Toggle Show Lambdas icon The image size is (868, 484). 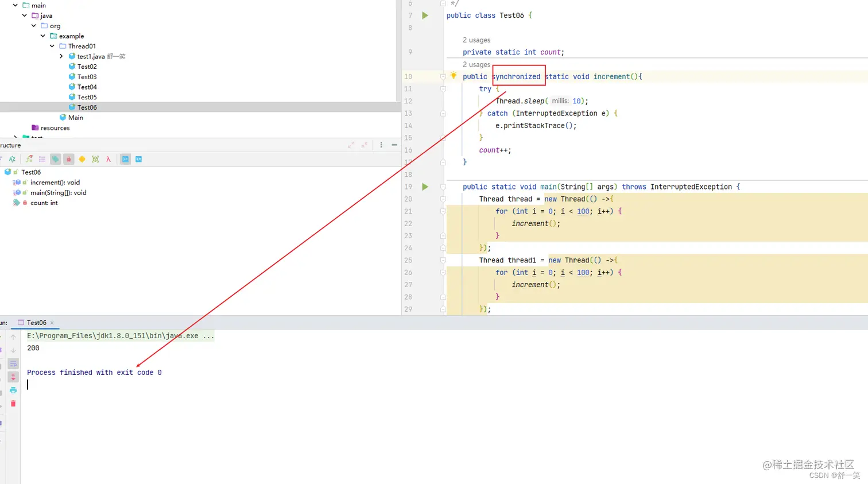(x=108, y=160)
